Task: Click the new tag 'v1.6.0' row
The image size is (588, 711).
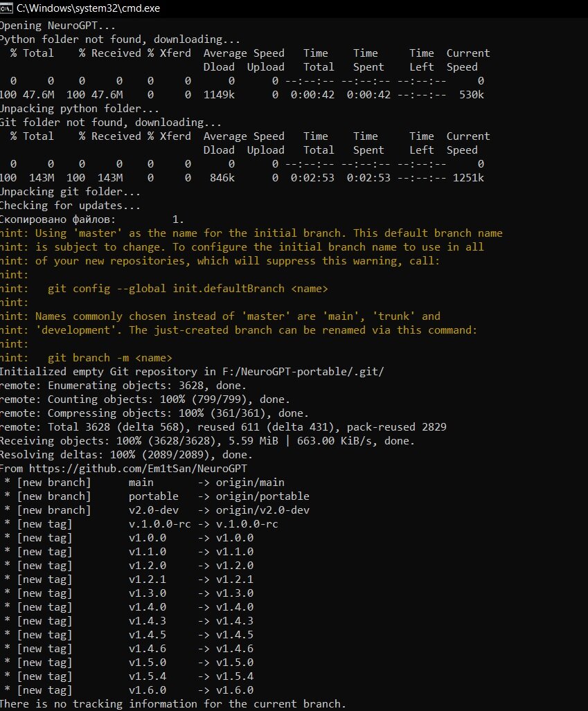Action: (129, 690)
